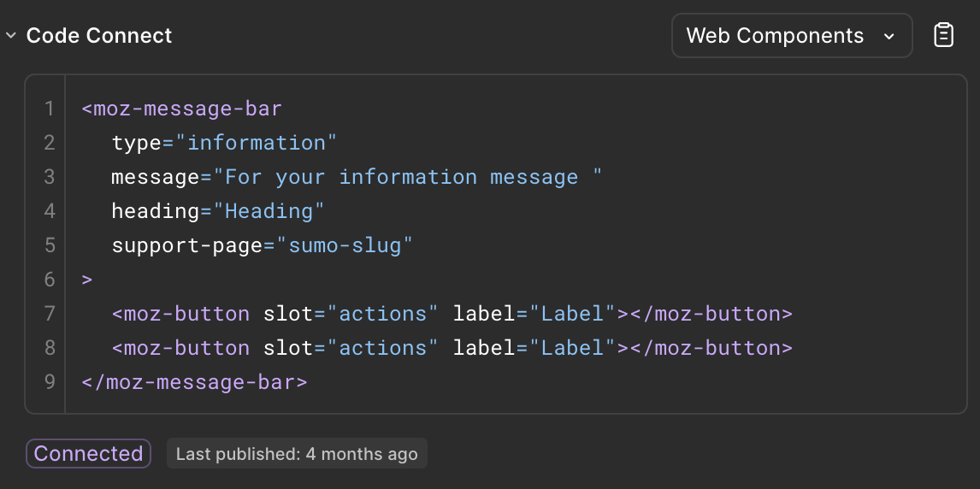Click the "information" type attribute value
The image size is (980, 489).
click(x=257, y=143)
